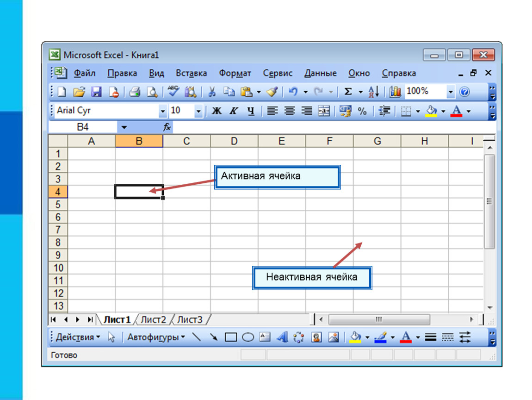The height and width of the screenshot is (400, 532).
Task: Click the Print icon
Action: point(135,92)
